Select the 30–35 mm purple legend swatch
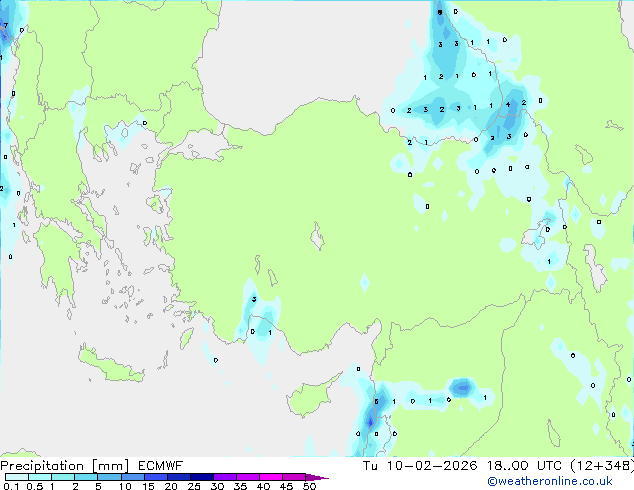The image size is (634, 490). [225, 477]
